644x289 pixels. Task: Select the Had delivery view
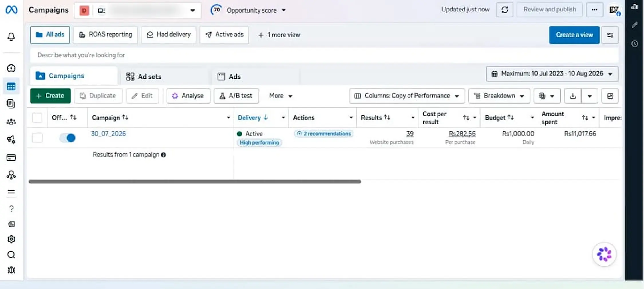click(169, 35)
